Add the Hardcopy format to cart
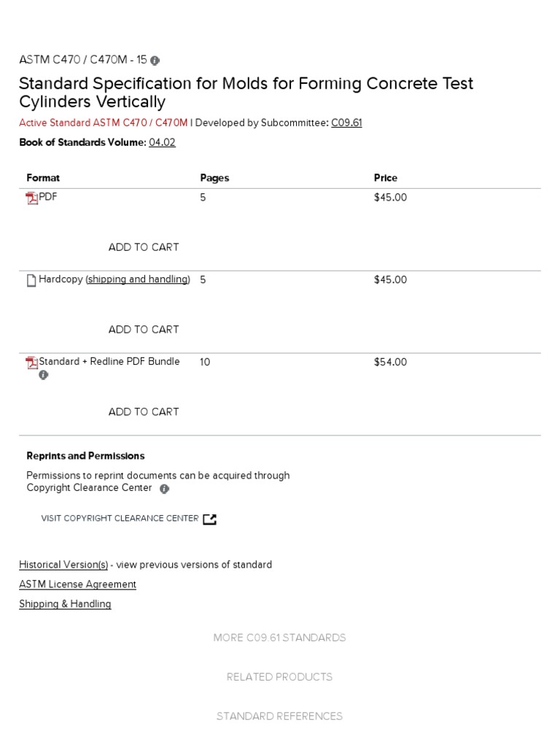This screenshot has height=747, width=560. click(144, 330)
